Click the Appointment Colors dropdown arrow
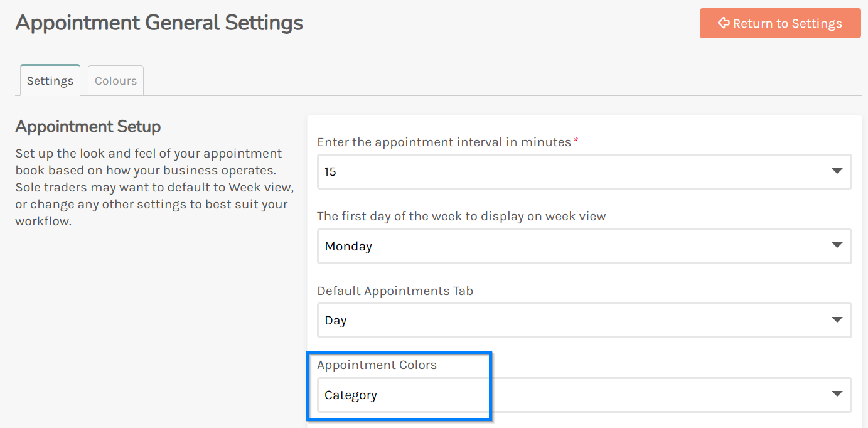Viewport: 868px width, 428px height. (837, 394)
